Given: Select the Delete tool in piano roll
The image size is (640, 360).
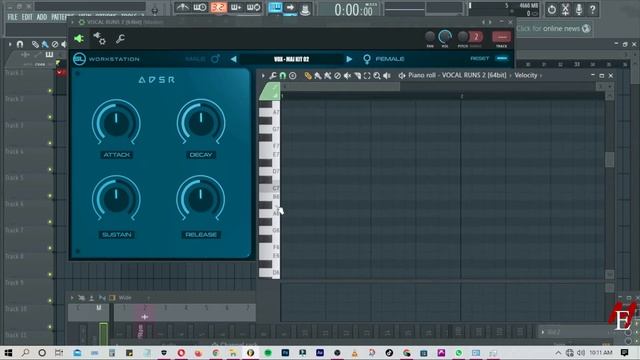Looking at the screenshot, I should coord(337,76).
